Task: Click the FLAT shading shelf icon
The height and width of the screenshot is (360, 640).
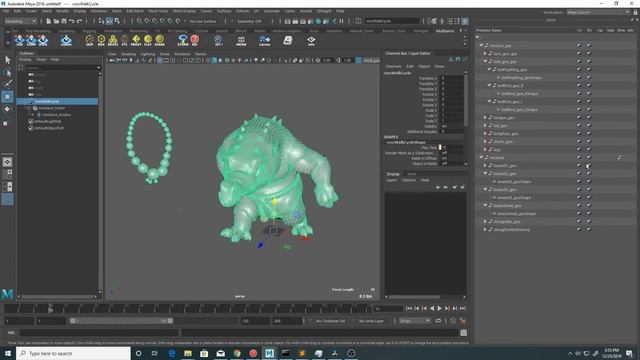Action: [148, 40]
